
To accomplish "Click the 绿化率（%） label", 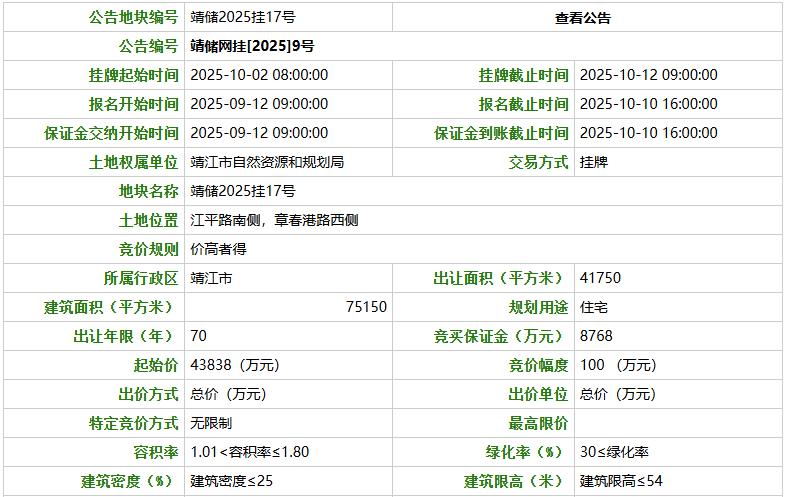I will (527, 452).
